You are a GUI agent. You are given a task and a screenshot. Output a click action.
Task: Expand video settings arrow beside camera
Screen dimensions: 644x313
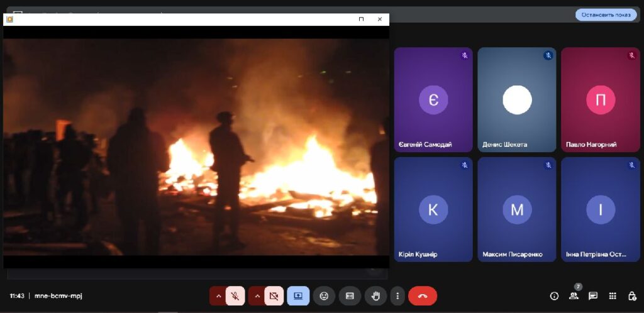point(257,295)
